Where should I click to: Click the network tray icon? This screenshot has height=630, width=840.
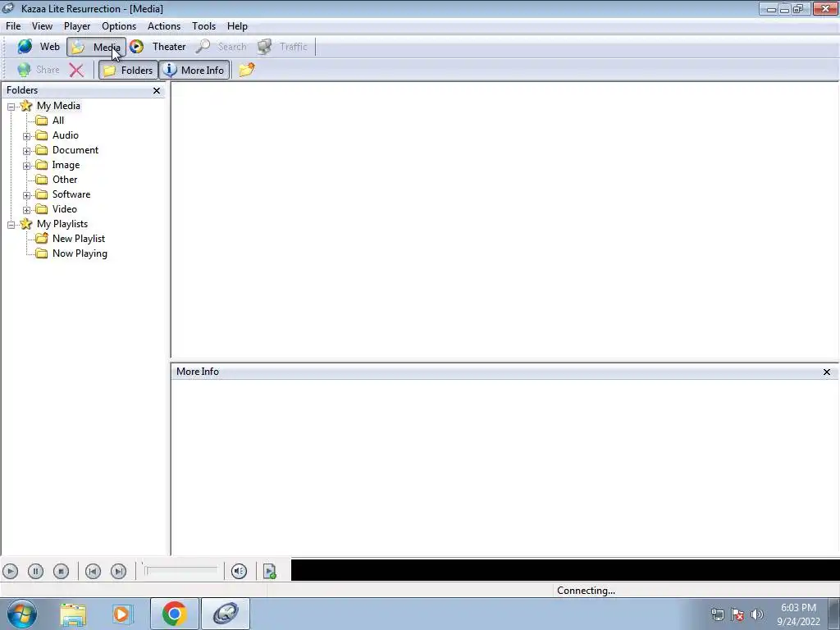pos(717,614)
